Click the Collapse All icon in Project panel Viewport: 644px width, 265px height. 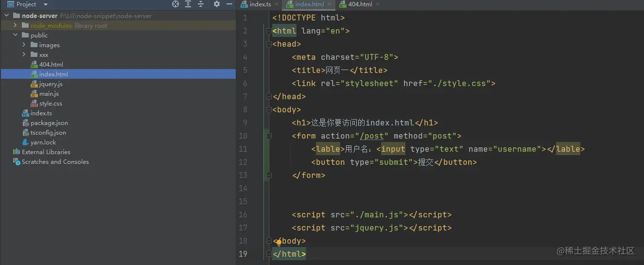(201, 4)
